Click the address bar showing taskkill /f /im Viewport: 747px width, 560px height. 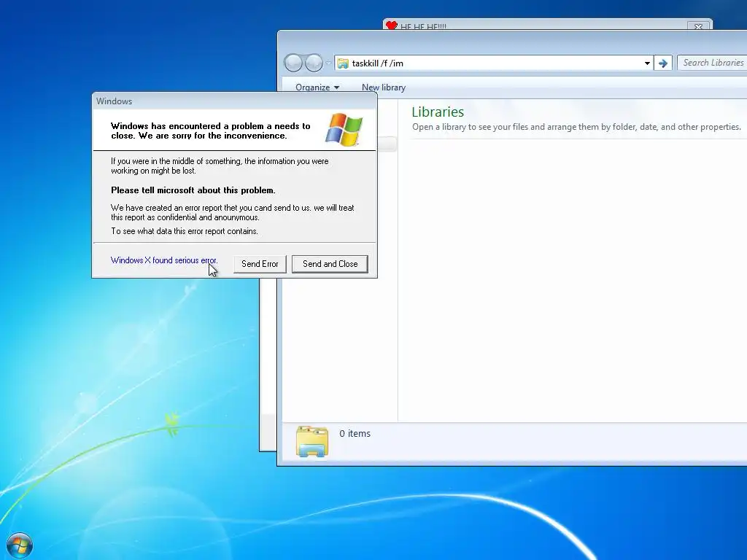click(x=493, y=63)
